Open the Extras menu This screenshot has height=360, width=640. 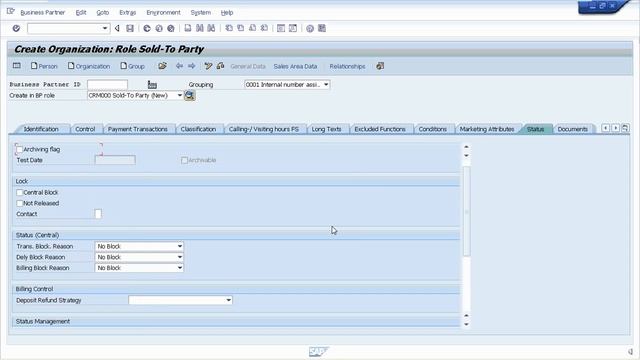pyautogui.click(x=127, y=13)
